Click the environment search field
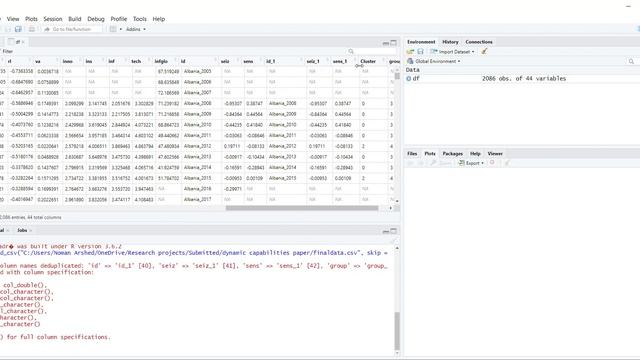 click(633, 61)
